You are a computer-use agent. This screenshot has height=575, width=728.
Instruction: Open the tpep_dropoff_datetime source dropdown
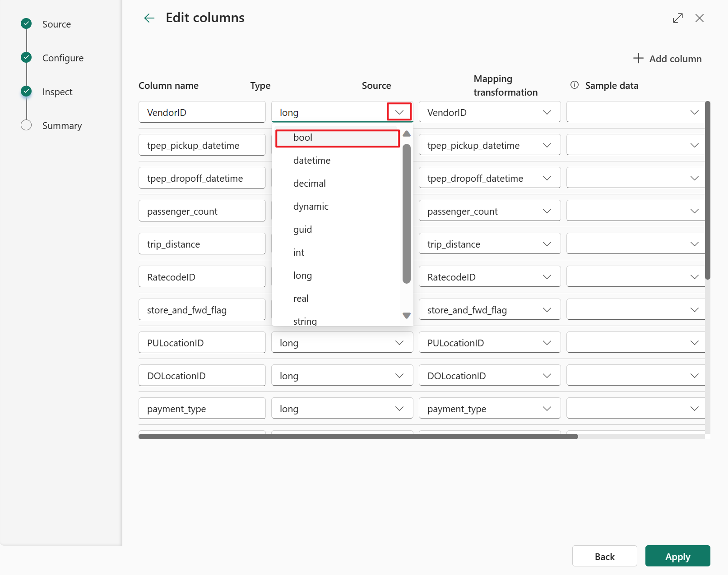click(490, 178)
